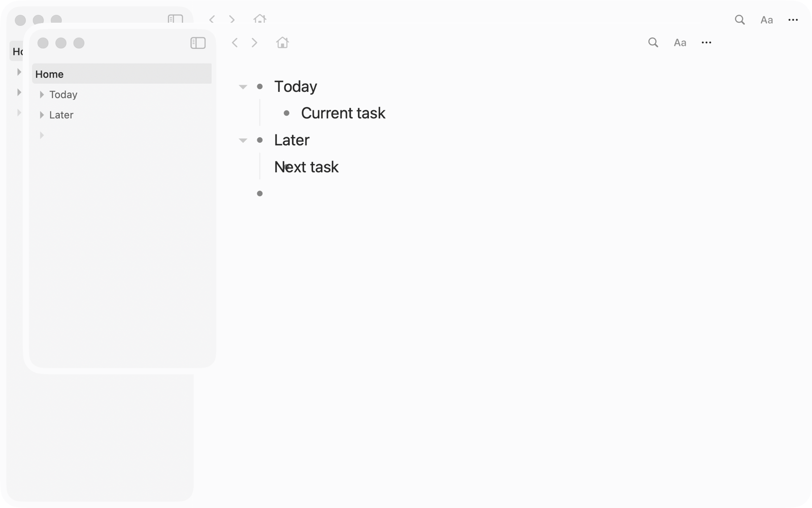Collapse the Today outline item
The height and width of the screenshot is (508, 812).
pyautogui.click(x=243, y=87)
